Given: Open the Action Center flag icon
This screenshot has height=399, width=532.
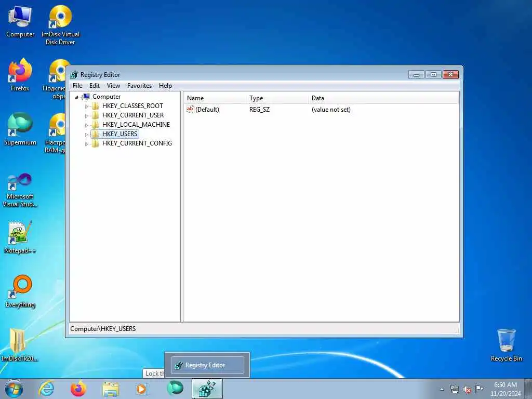Looking at the screenshot, I should (x=479, y=389).
